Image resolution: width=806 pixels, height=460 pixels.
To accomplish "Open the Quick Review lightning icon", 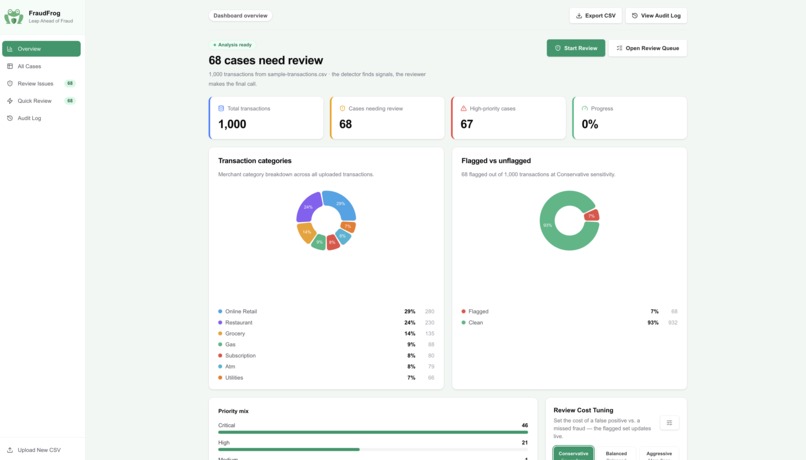I will 10,101.
